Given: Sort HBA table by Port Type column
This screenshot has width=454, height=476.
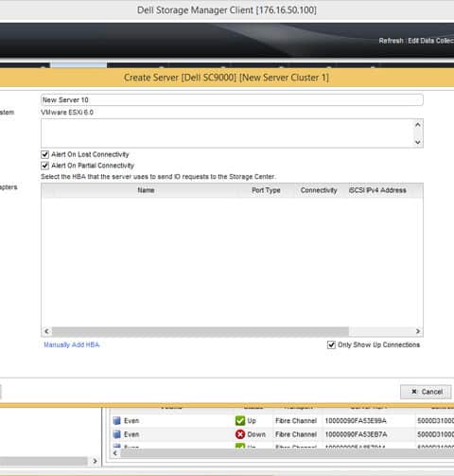Looking at the screenshot, I should pyautogui.click(x=266, y=190).
